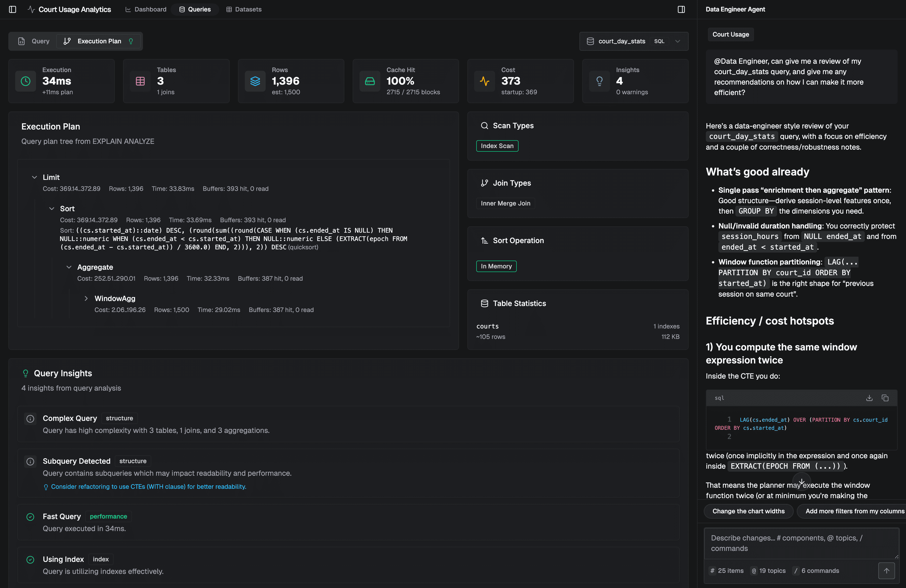This screenshot has width=906, height=588.
Task: Copy the sql code block
Action: [x=885, y=398]
